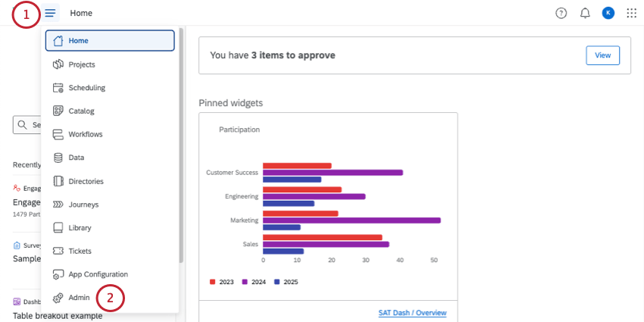This screenshot has width=644, height=322.
Task: Select Scheduling in the navigation menu
Action: (x=86, y=88)
